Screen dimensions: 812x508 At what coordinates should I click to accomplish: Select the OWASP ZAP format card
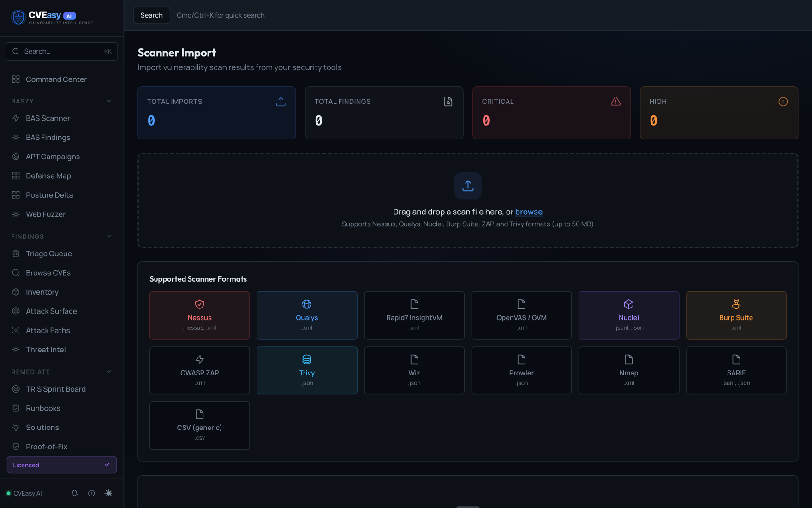(x=199, y=370)
